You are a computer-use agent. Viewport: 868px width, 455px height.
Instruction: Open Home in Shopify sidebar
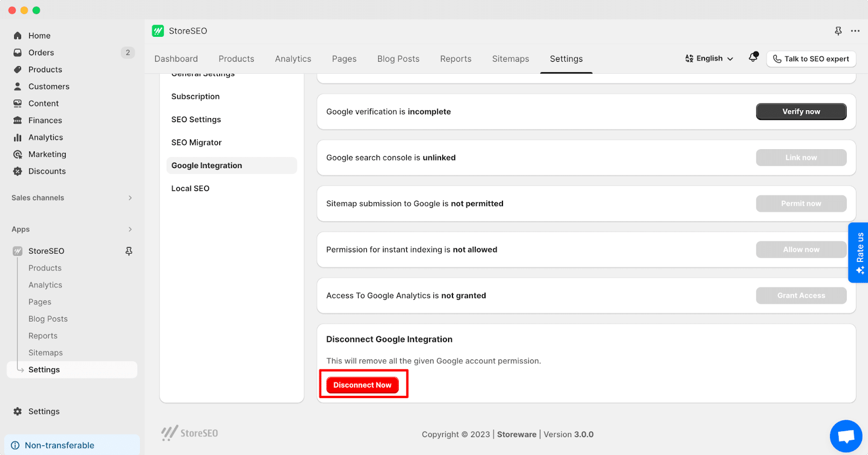pos(39,36)
